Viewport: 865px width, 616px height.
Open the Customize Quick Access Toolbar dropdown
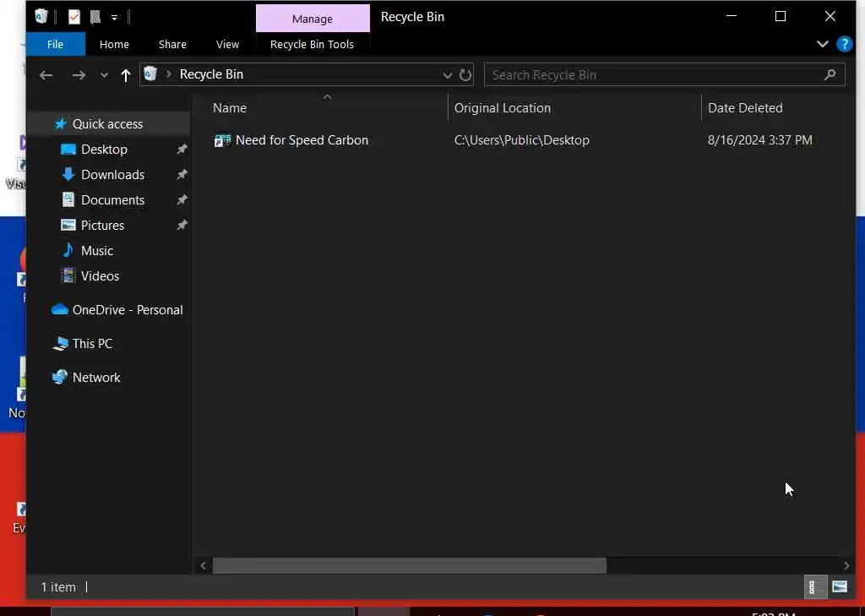(x=114, y=18)
